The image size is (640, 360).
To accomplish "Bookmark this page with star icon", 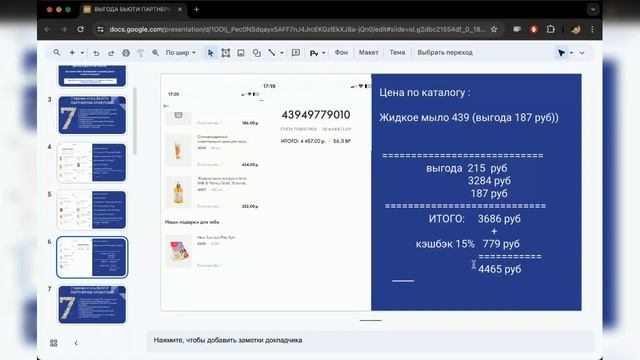I will tap(494, 29).
